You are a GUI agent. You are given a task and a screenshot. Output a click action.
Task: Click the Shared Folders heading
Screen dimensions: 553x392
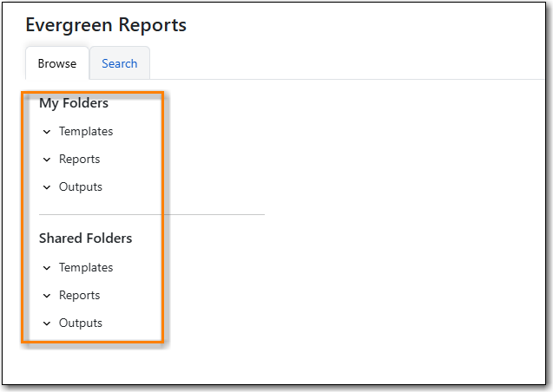click(85, 238)
